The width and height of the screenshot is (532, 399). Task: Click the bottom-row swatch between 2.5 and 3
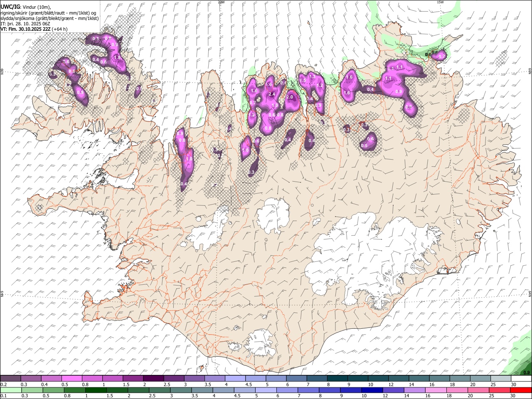tap(159, 390)
